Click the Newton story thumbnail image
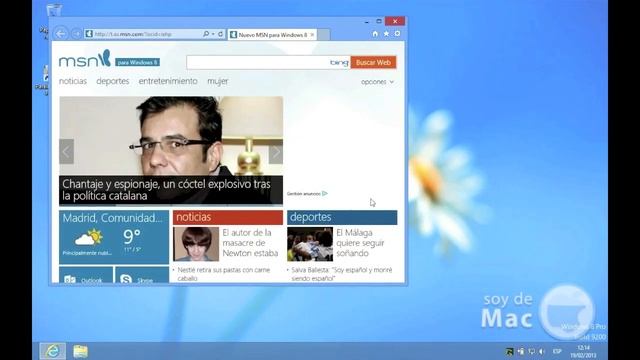640x360 pixels. pyautogui.click(x=196, y=244)
